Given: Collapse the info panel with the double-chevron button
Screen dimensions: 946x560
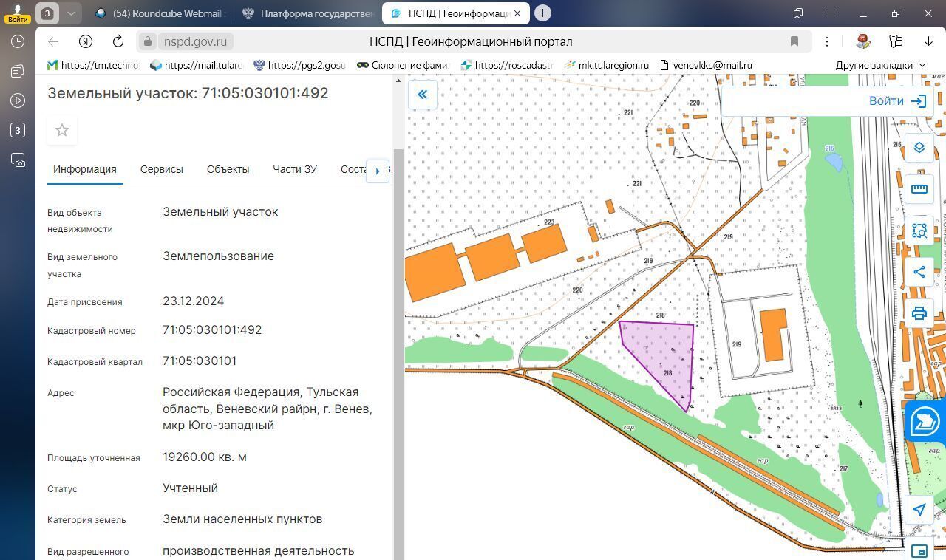Looking at the screenshot, I should (423, 95).
